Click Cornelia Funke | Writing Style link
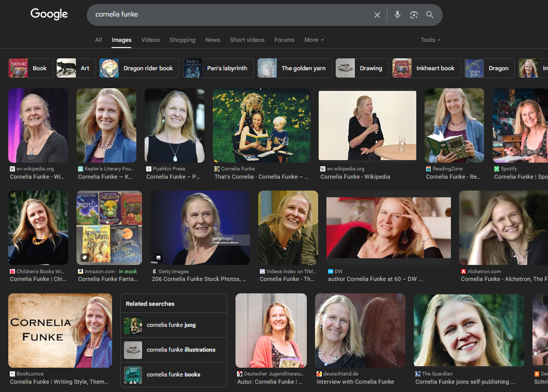The width and height of the screenshot is (548, 392). 59,382
